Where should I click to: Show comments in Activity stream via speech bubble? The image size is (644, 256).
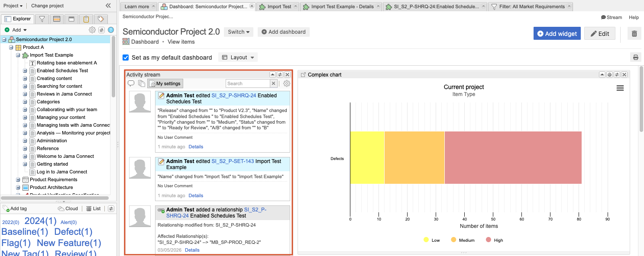click(131, 83)
